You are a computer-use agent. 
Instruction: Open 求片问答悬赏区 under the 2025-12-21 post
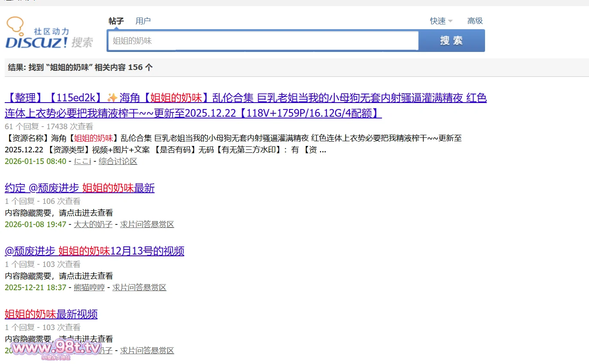139,288
